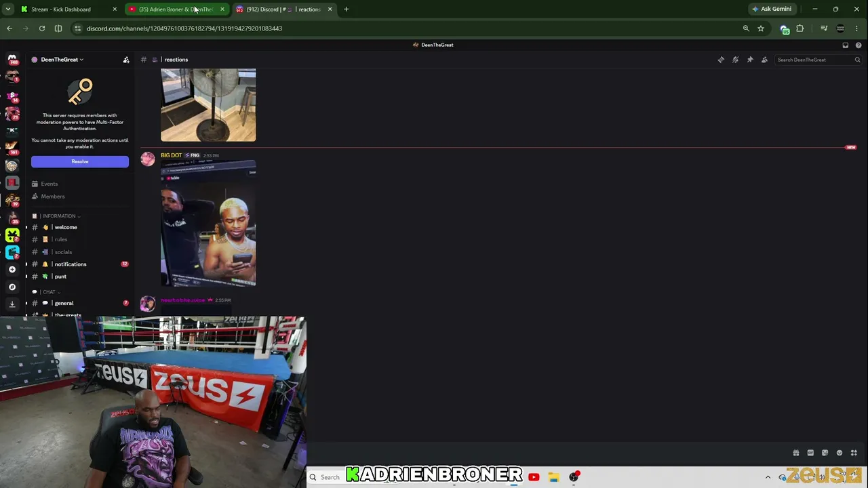Open BIG DOT's posted image
This screenshot has width=868, height=488.
tap(208, 224)
